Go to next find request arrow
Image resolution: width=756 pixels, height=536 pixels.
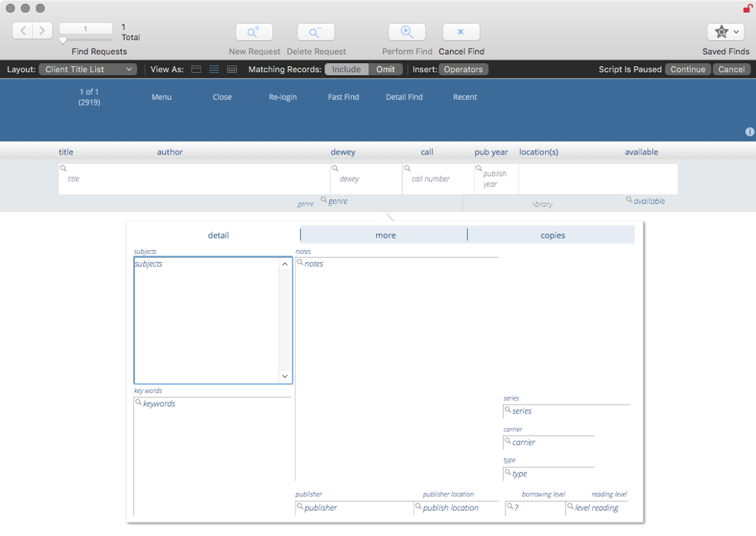click(42, 31)
